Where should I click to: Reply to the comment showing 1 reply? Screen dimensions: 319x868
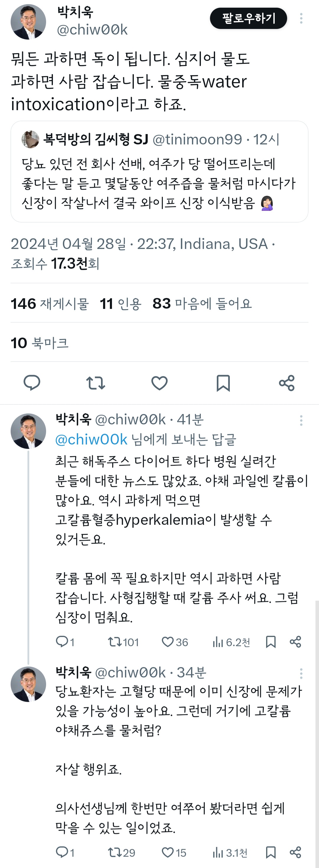tap(62, 642)
